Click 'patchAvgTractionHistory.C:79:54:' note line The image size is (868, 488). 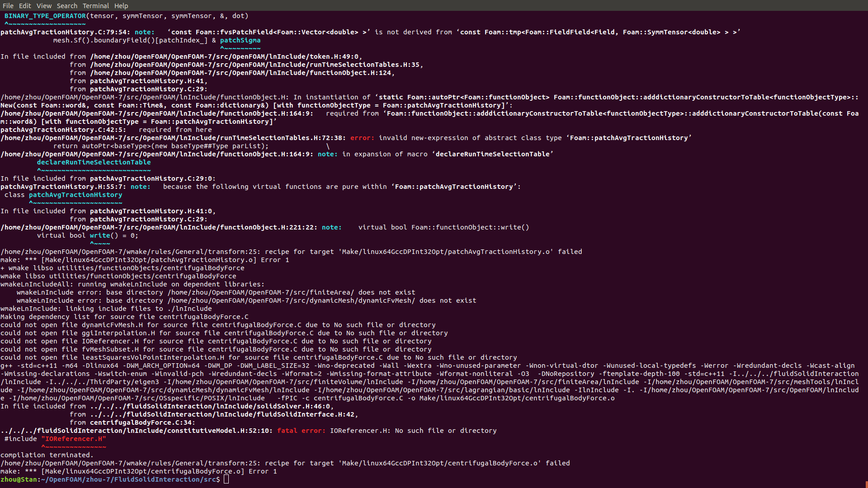370,32
